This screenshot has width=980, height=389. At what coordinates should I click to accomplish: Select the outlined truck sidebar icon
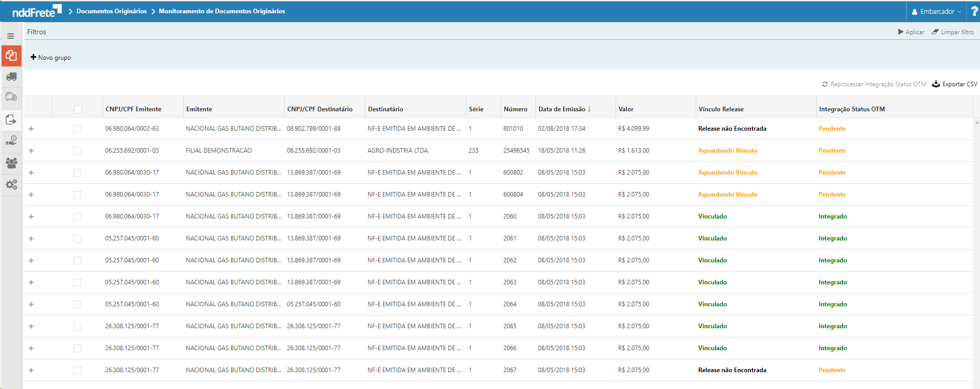pyautogui.click(x=11, y=97)
